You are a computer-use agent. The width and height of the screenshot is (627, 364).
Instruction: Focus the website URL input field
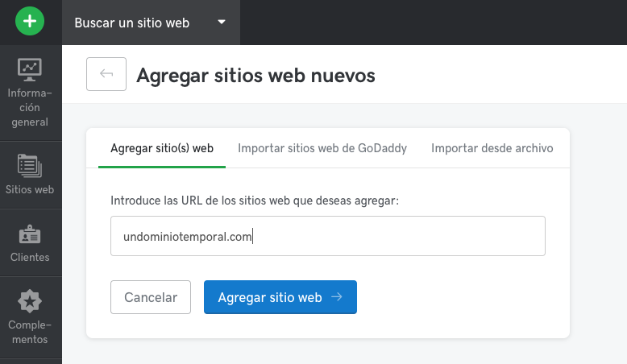pos(327,236)
